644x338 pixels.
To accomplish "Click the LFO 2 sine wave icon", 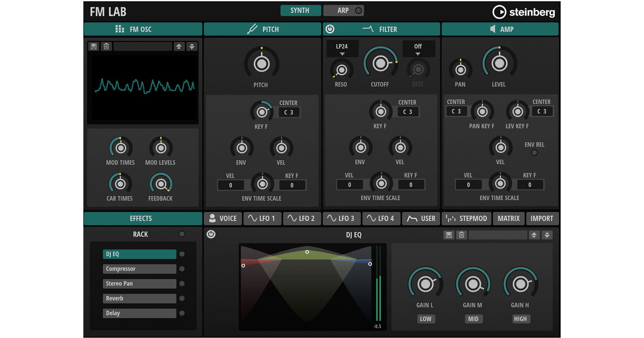I will click(x=292, y=218).
